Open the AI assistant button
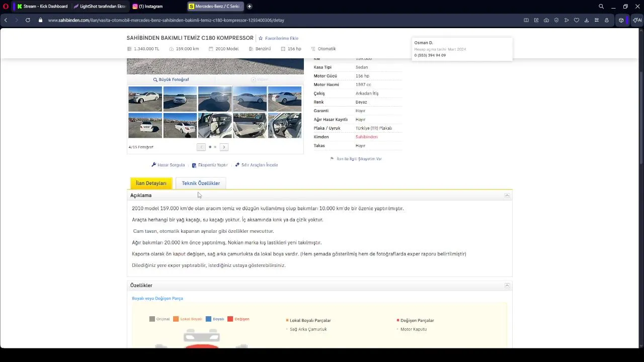 coord(636,20)
